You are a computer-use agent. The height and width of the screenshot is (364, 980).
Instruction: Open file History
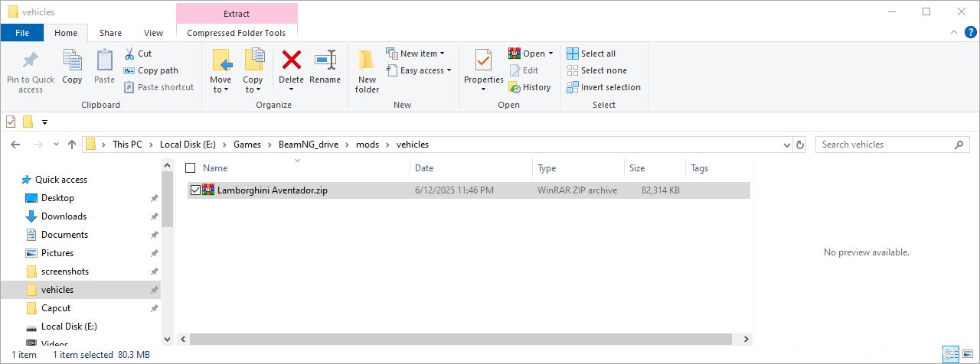pos(530,87)
